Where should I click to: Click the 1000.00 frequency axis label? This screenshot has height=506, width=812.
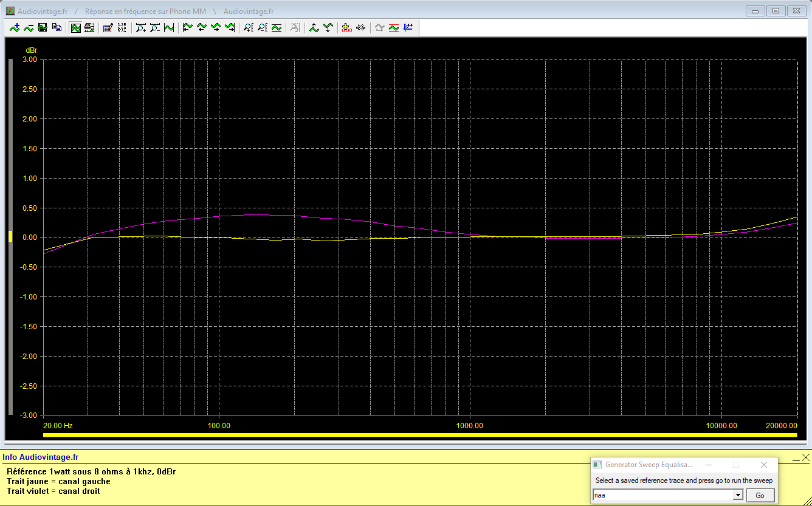click(470, 426)
